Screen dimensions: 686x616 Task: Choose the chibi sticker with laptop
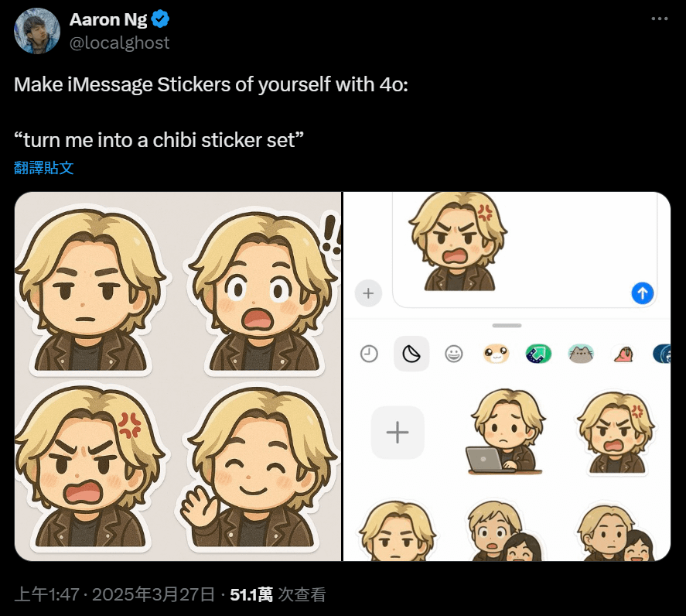(503, 433)
